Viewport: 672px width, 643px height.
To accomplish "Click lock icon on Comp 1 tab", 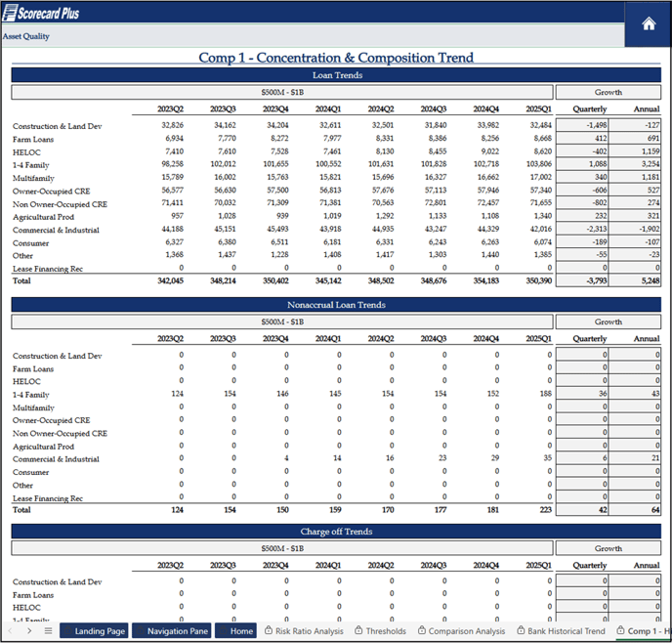I will (620, 630).
